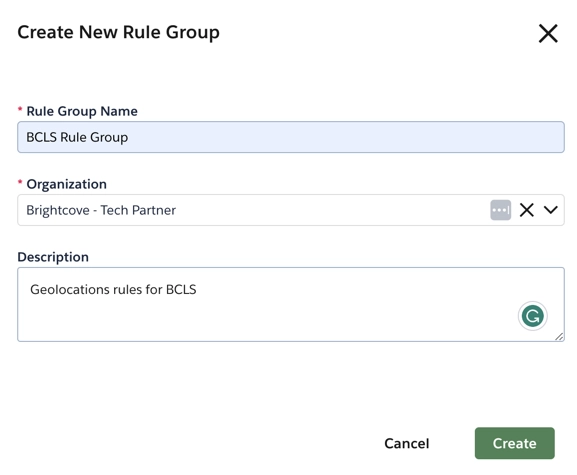Click the Description label
This screenshot has width=577, height=475.
click(53, 257)
